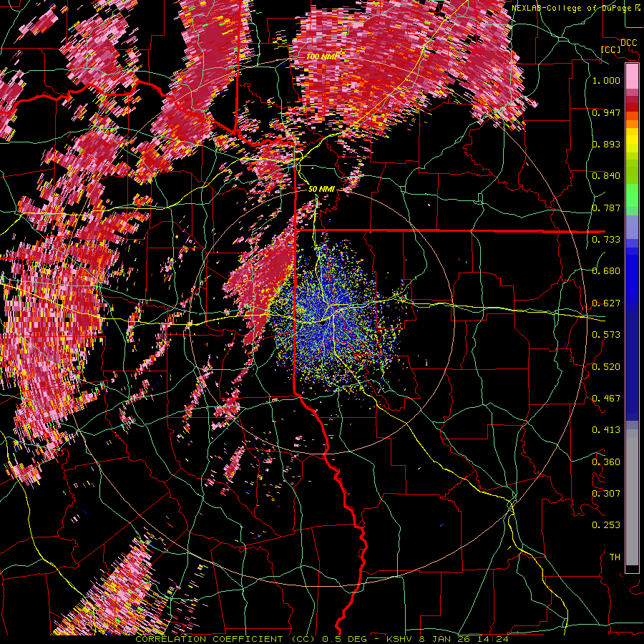Click the 0.307 scale label
The image size is (644, 644).
[606, 494]
